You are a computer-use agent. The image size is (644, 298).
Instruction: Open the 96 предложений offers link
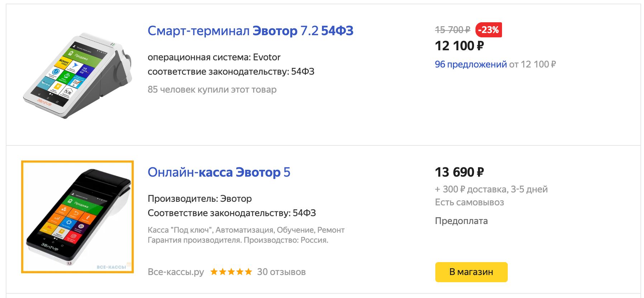[x=470, y=64]
